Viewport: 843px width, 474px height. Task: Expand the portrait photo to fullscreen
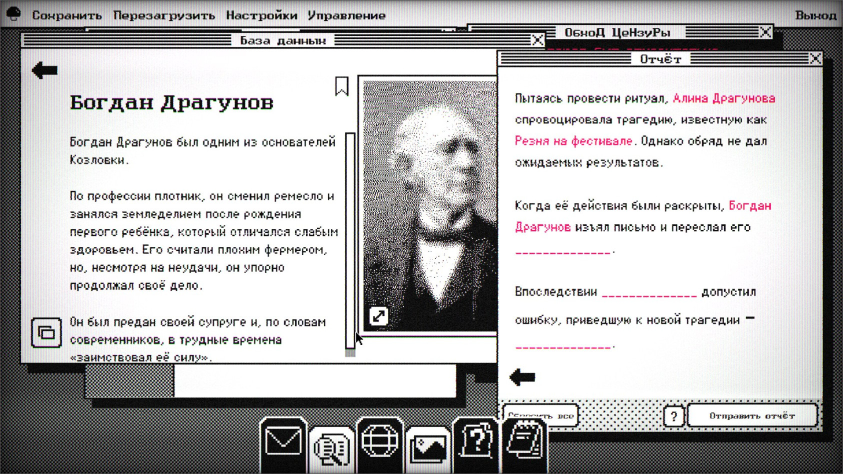click(x=379, y=316)
